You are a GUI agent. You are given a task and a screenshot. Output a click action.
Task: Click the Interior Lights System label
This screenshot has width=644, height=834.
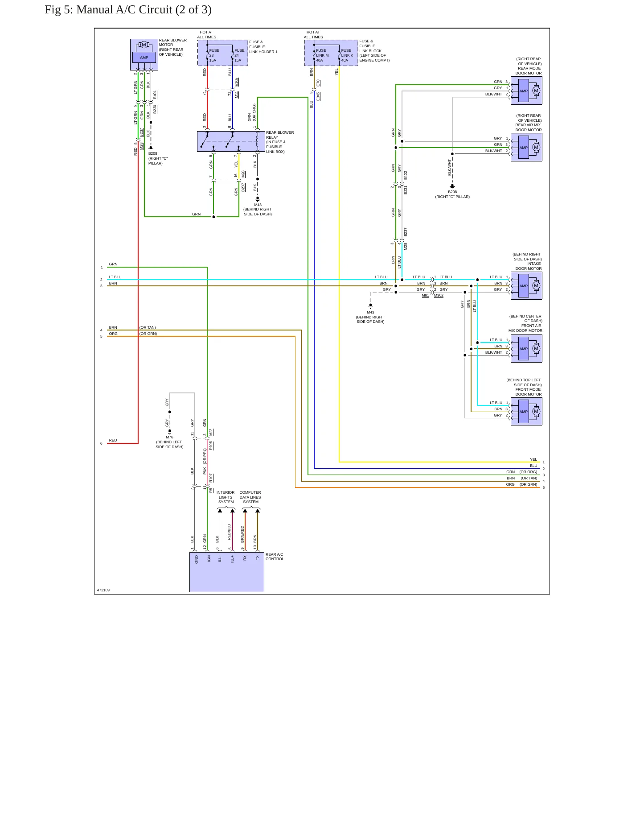[226, 497]
